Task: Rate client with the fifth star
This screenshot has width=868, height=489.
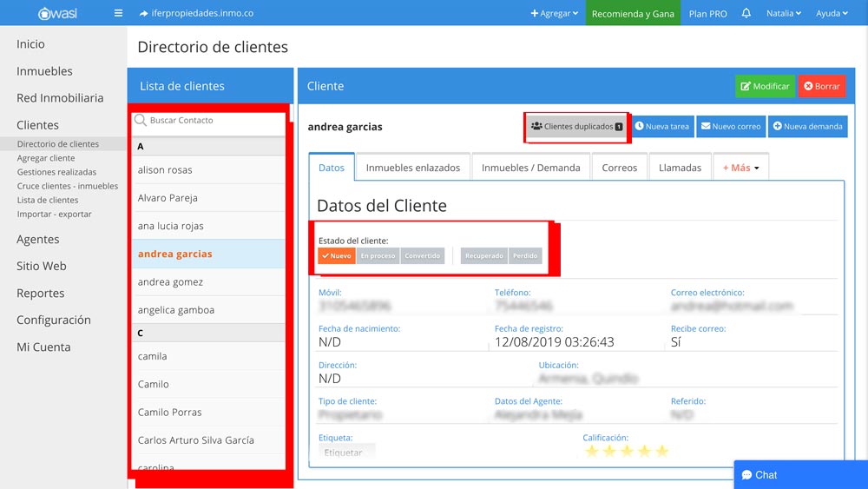Action: (662, 451)
